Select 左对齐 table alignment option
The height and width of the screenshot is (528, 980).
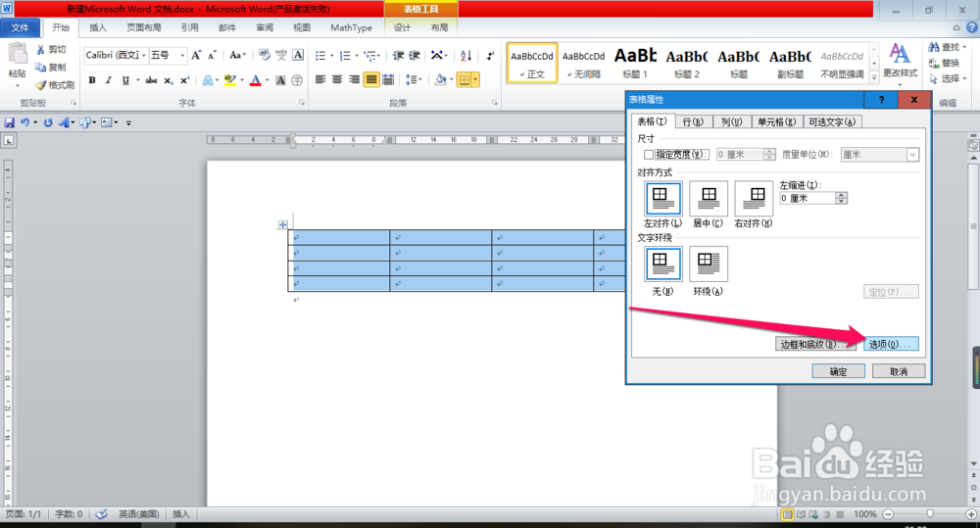point(662,198)
